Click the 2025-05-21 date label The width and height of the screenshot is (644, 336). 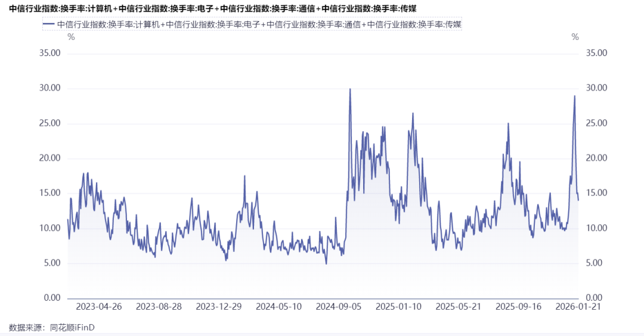tap(459, 306)
